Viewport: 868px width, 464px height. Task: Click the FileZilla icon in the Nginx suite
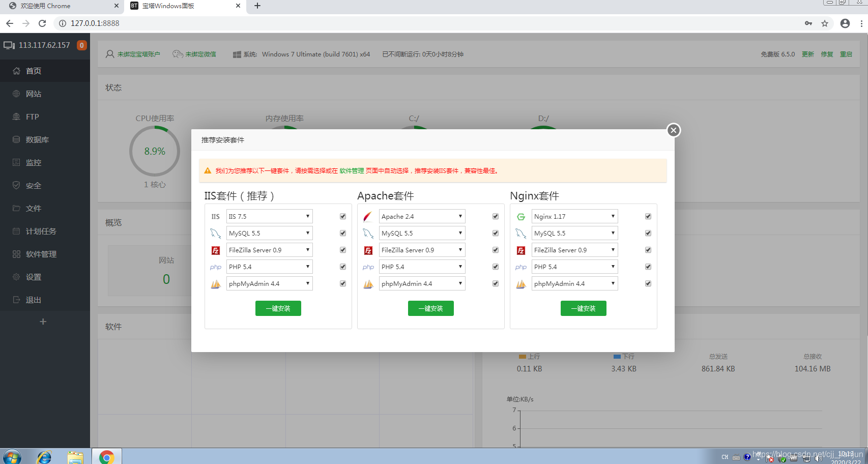click(x=521, y=250)
